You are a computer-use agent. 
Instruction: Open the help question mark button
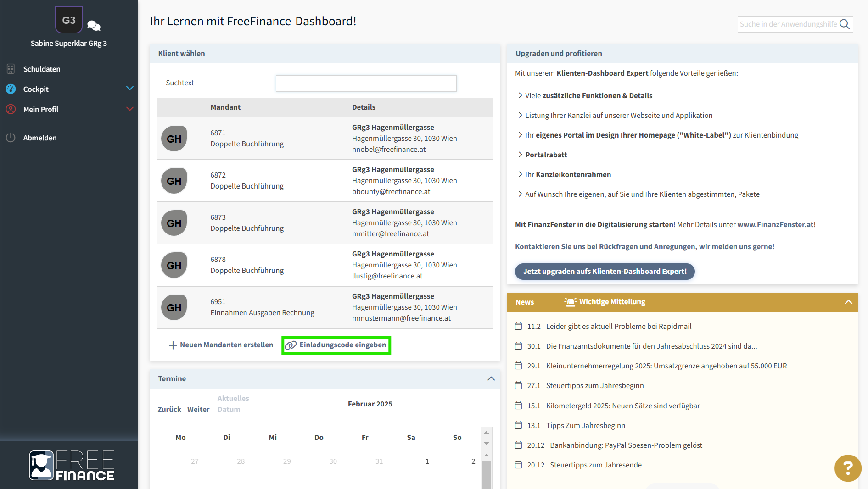point(847,468)
